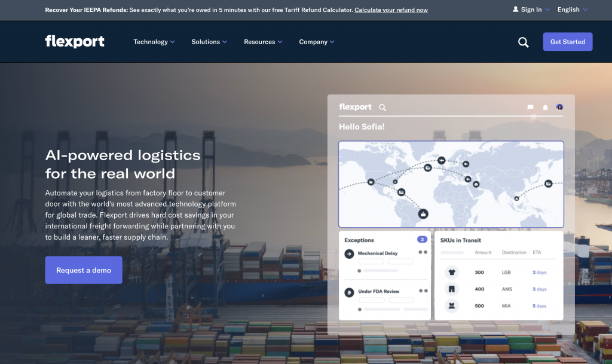Click the SKU icon in the 500 row
This screenshot has width=612, height=364.
452,306
